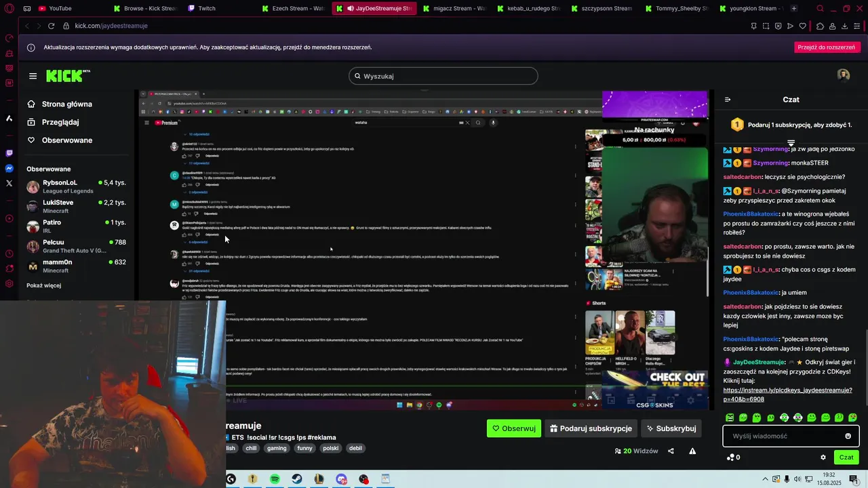
Task: Open the user profile avatar
Action: coord(844,75)
